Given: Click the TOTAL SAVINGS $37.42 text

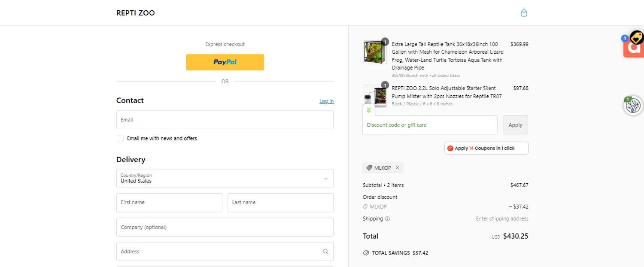Looking at the screenshot, I should (x=400, y=253).
